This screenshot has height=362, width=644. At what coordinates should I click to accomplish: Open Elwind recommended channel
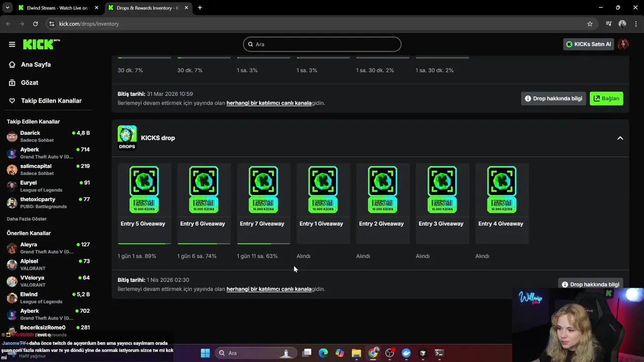coord(48,298)
